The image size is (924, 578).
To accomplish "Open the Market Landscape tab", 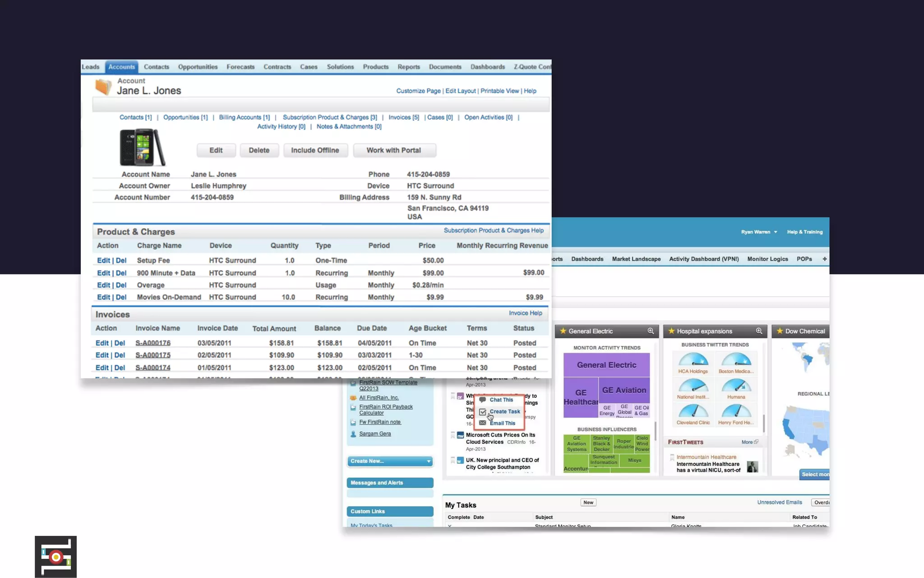I will pyautogui.click(x=636, y=259).
